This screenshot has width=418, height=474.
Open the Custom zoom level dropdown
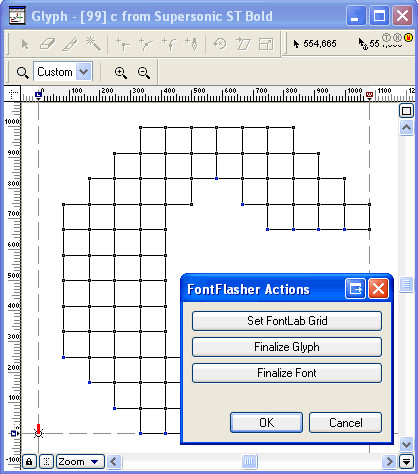pyautogui.click(x=83, y=72)
